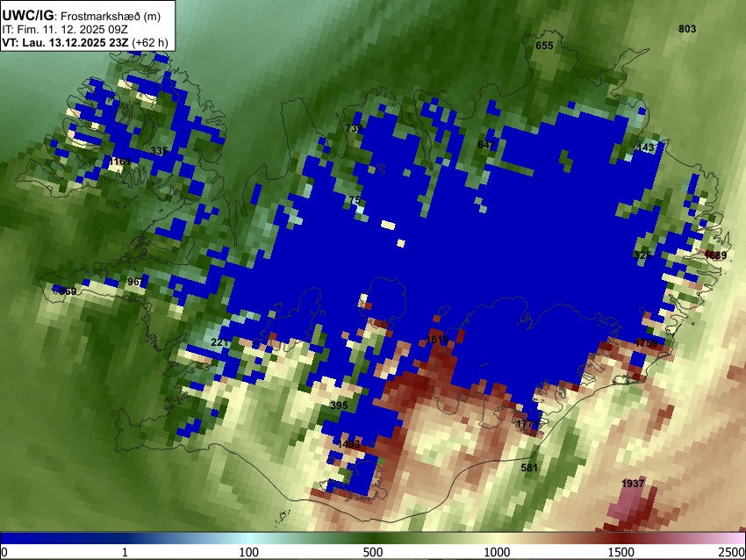Image resolution: width=746 pixels, height=560 pixels.
Task: Select the value 739 on the map
Action: (354, 127)
